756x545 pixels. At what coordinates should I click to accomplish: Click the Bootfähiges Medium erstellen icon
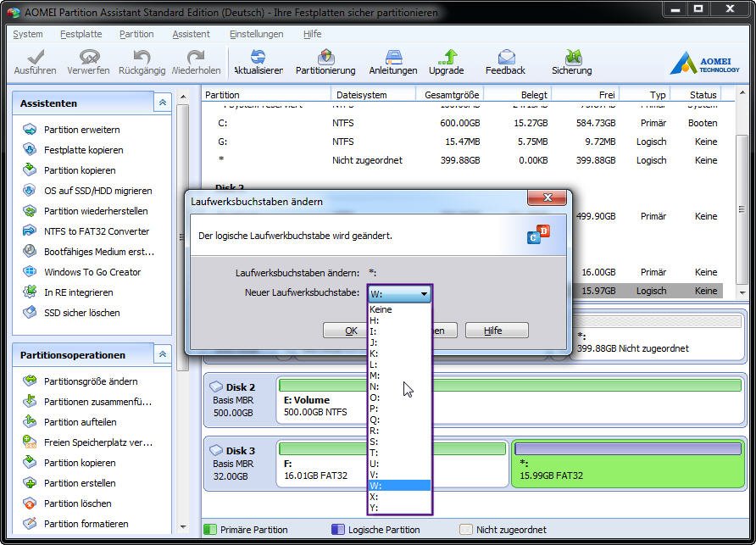(x=30, y=251)
